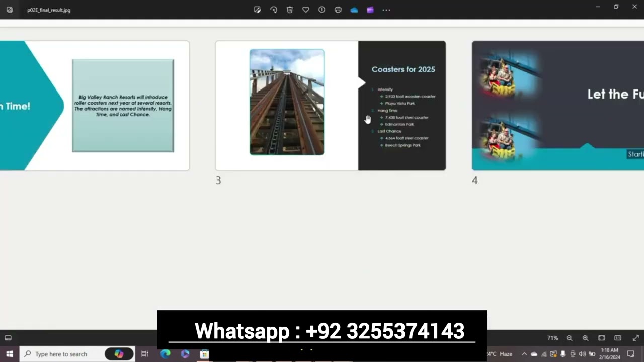Screen dimensions: 644x362
Task: Open the Edit image tool
Action: pyautogui.click(x=258, y=10)
